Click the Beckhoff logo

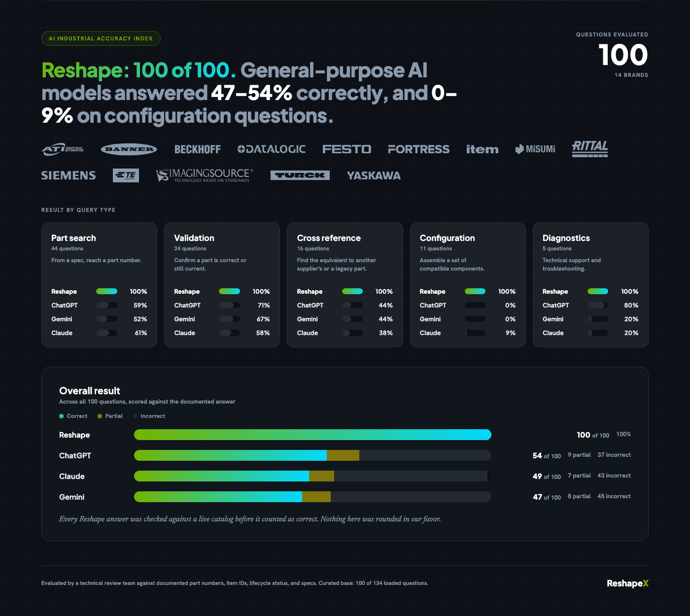point(198,149)
